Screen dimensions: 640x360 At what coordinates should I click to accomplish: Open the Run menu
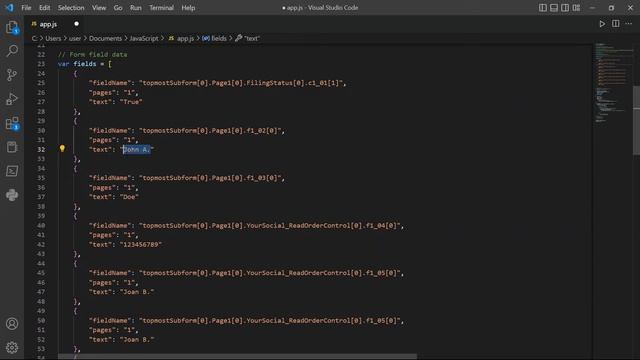[x=136, y=8]
